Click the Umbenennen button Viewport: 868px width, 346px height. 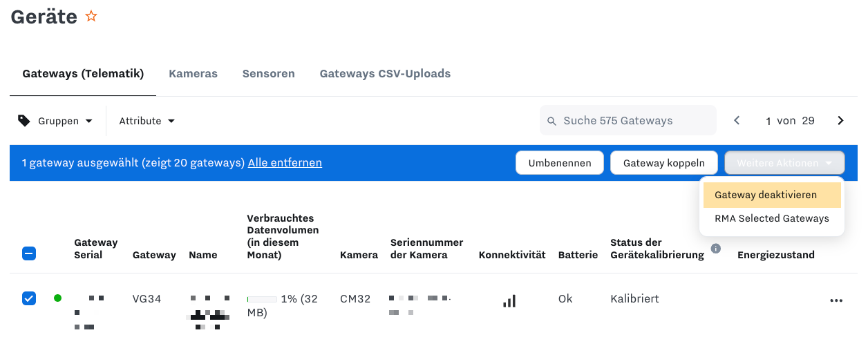coord(560,163)
